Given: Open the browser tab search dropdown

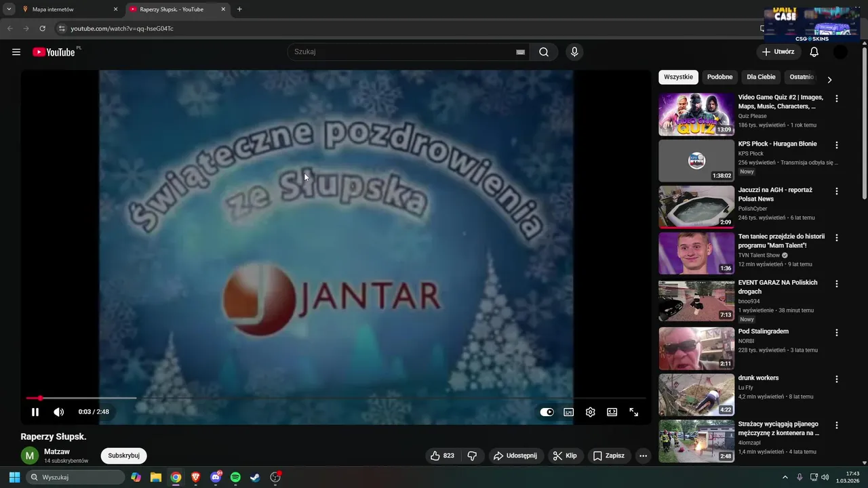Looking at the screenshot, I should pyautogui.click(x=9, y=9).
